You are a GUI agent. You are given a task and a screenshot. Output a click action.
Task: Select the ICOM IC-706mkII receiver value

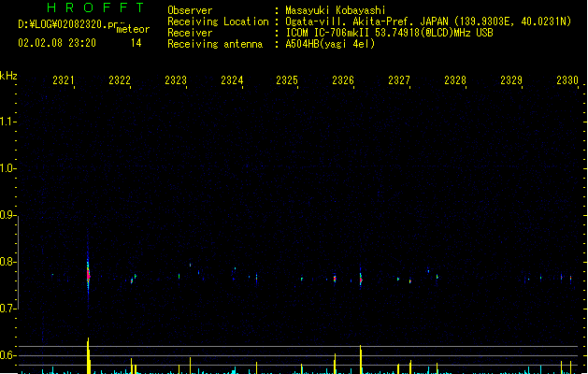point(389,33)
